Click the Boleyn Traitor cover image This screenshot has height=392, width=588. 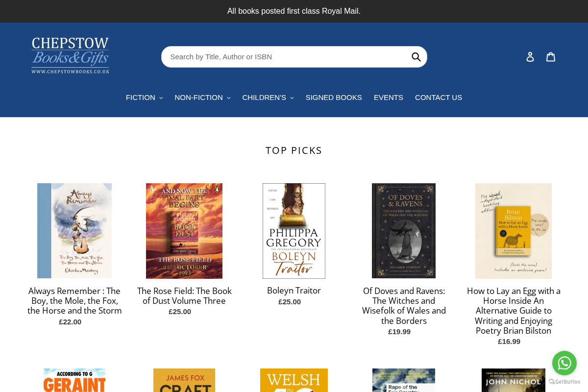[x=294, y=230]
